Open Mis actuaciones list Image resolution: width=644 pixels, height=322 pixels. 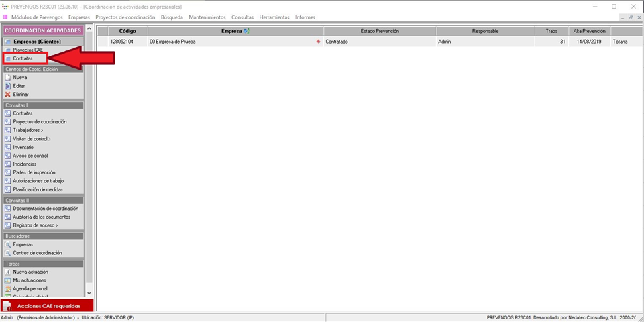tap(30, 280)
